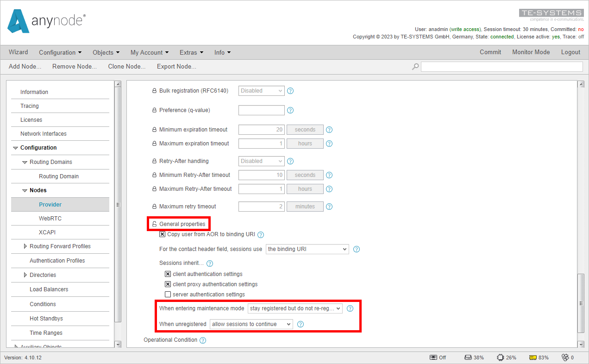Click the Preference q-value input field
This screenshot has width=589, height=364.
pos(261,110)
